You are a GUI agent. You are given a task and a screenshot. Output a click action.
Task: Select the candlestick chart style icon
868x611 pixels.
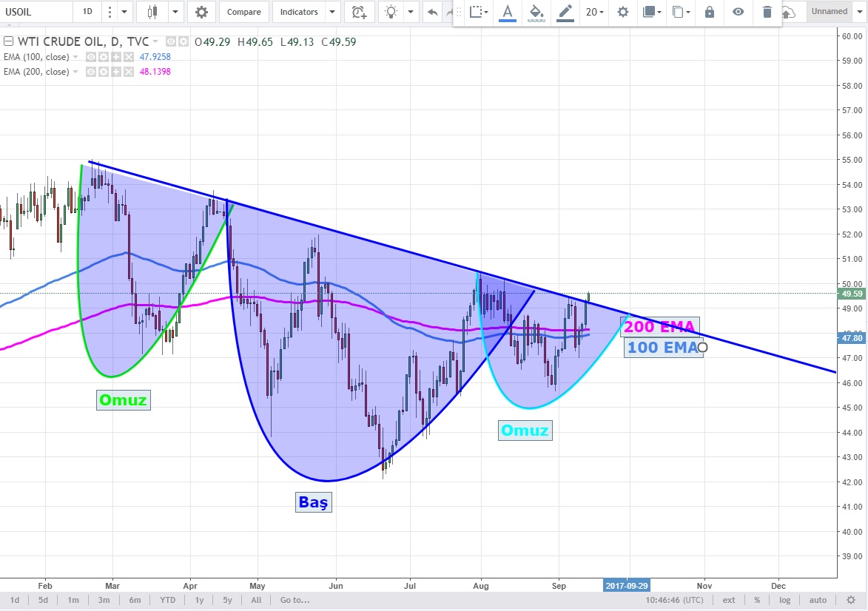(152, 12)
